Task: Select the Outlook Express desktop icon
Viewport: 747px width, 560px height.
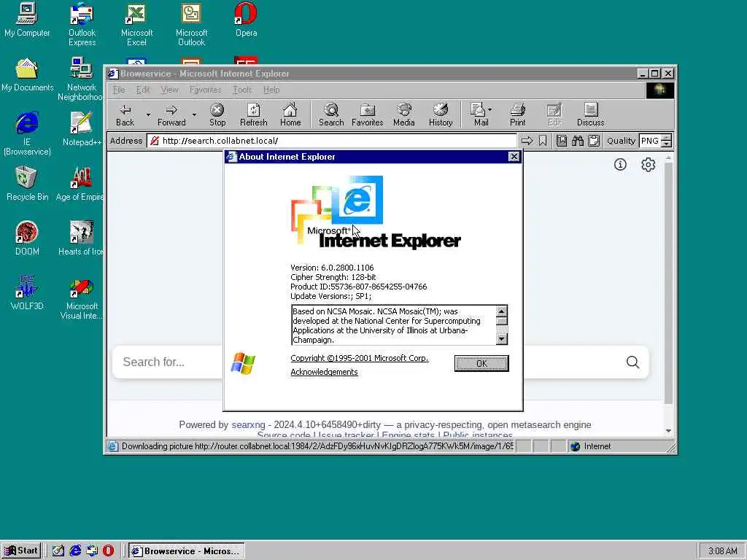Action: coord(82,24)
